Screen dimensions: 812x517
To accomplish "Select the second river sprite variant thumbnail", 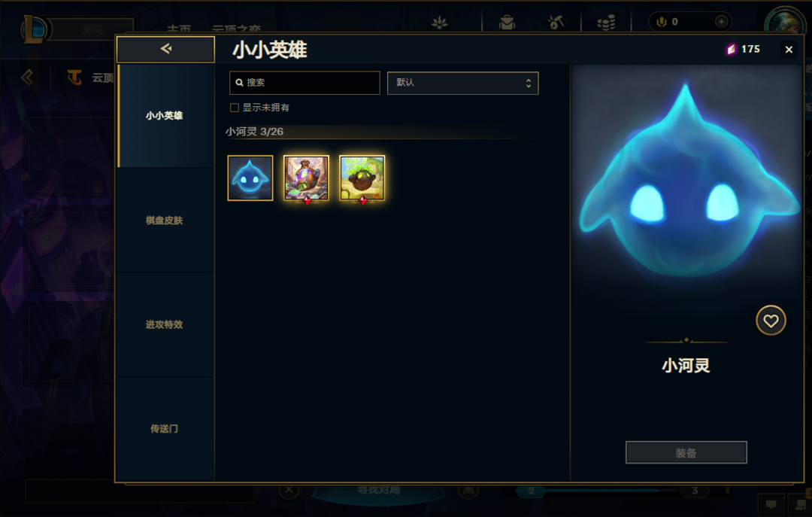I will (306, 178).
